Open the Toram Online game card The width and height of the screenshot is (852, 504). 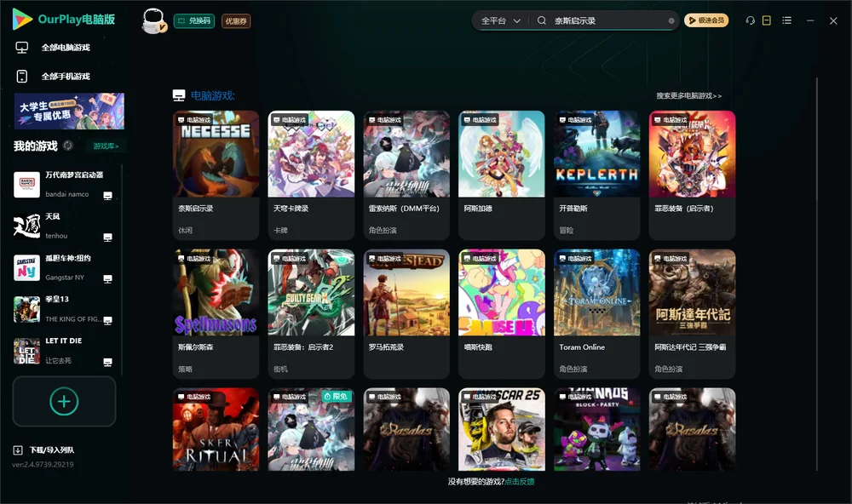point(596,313)
